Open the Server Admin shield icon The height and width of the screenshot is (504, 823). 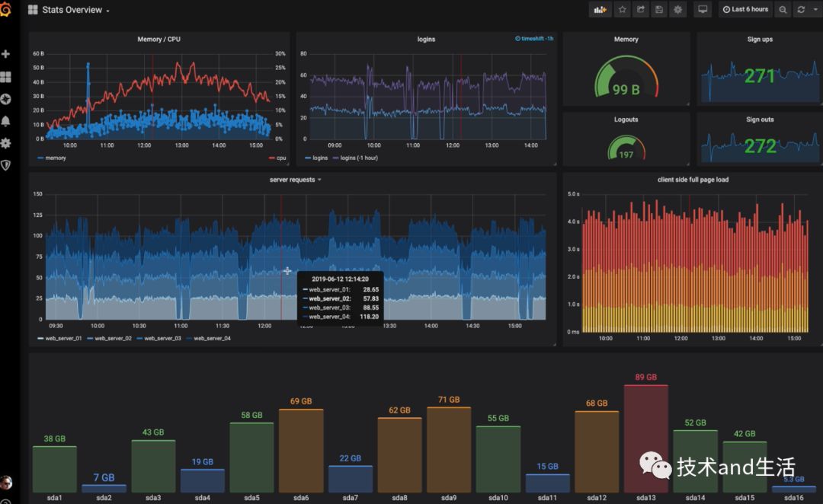(6, 165)
